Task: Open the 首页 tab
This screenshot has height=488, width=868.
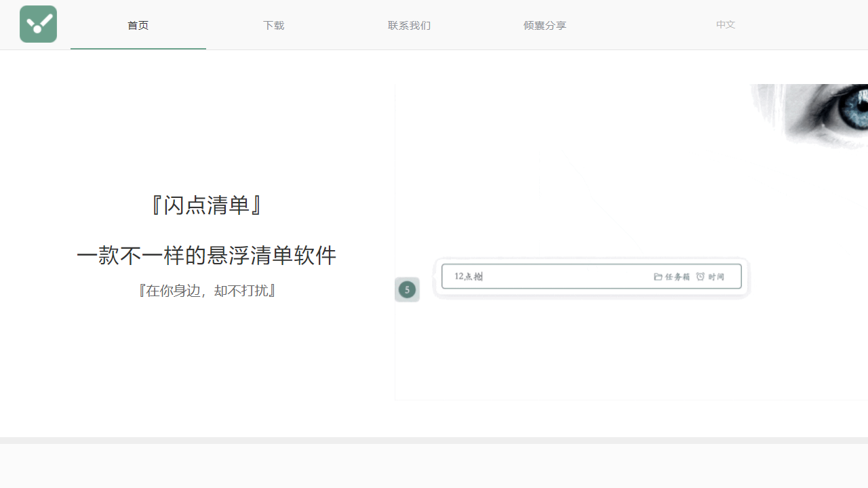Action: click(x=138, y=25)
